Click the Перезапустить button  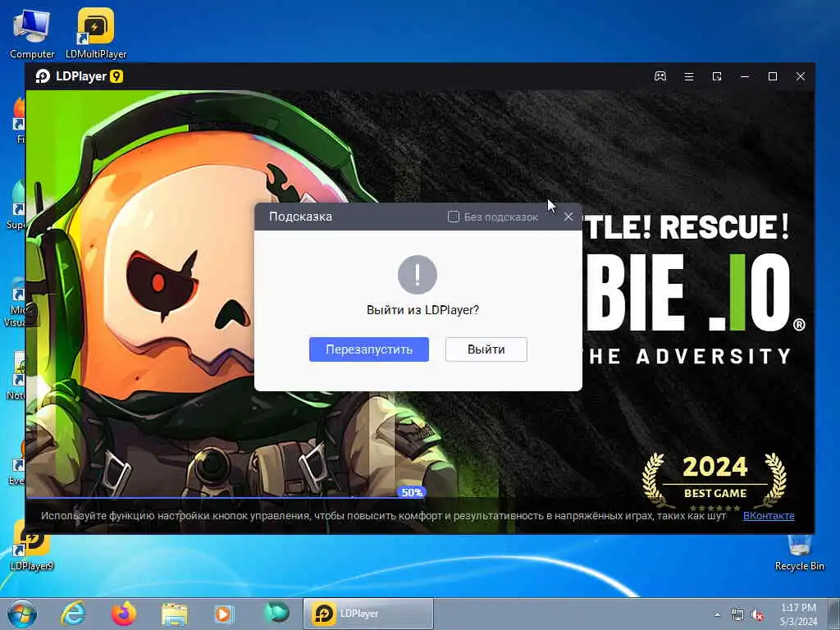point(368,349)
